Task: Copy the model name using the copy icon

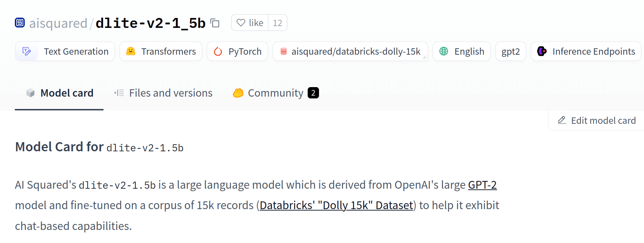Action: pos(215,23)
